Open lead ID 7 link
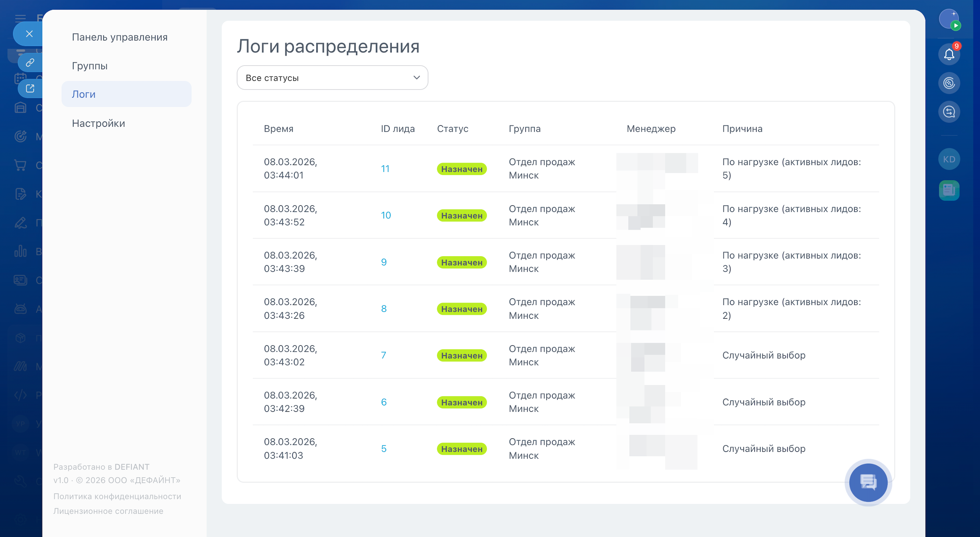980x537 pixels. pyautogui.click(x=384, y=355)
